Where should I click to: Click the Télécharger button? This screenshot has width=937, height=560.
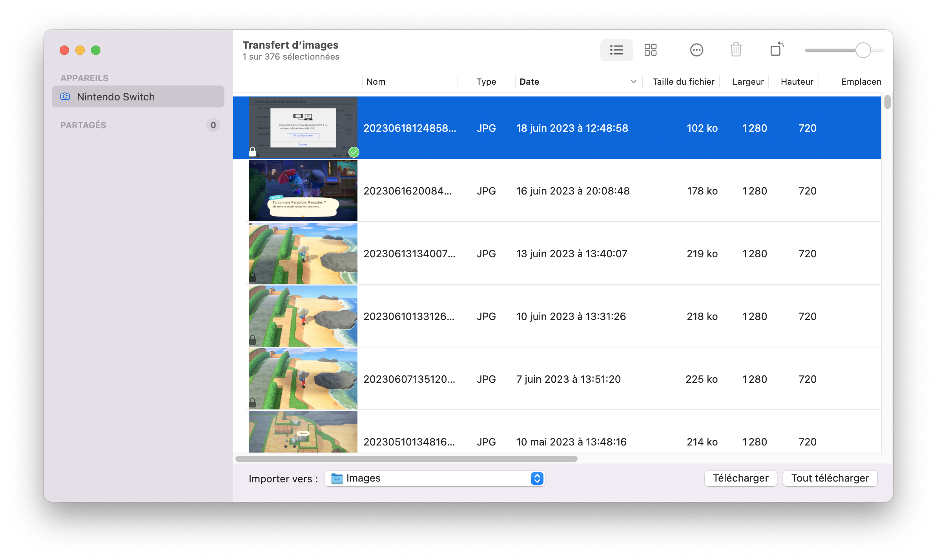click(740, 478)
